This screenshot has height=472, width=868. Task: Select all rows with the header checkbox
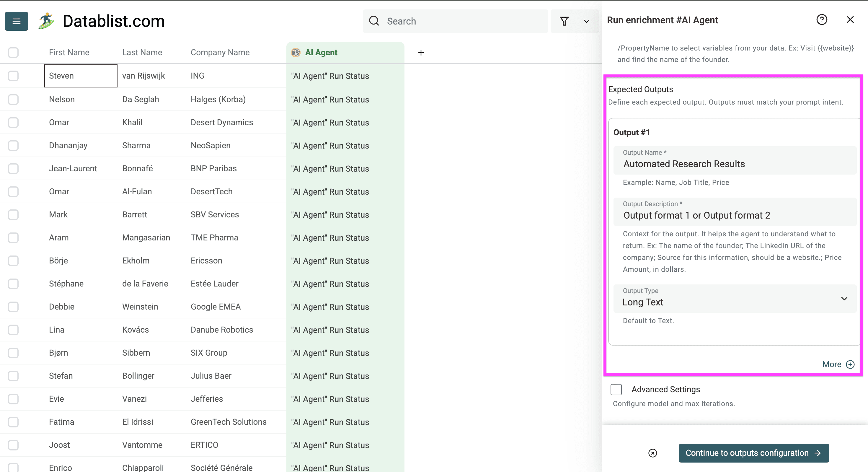(x=13, y=53)
